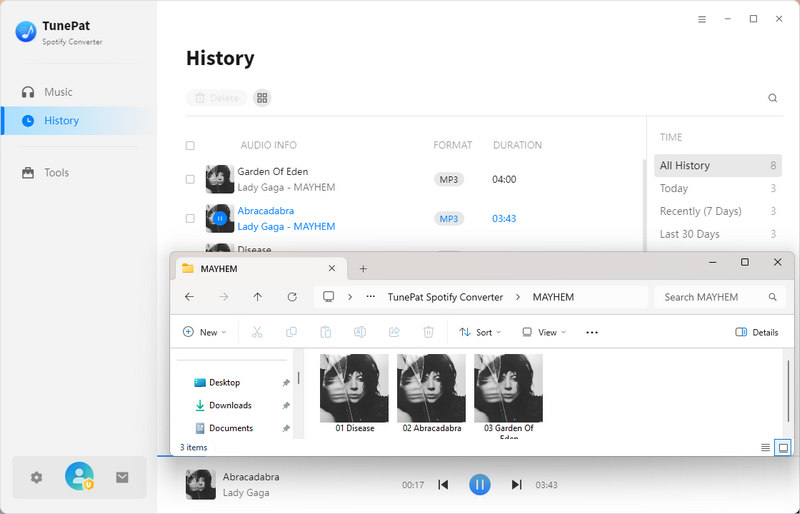Filter history by Last 30 Days
Image resolution: width=800 pixels, height=514 pixels.
717,234
